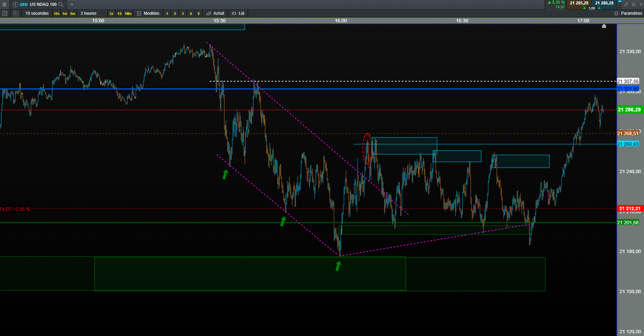The height and width of the screenshot is (336, 644).
Task: Load model preset 3
Action: coord(183,14)
